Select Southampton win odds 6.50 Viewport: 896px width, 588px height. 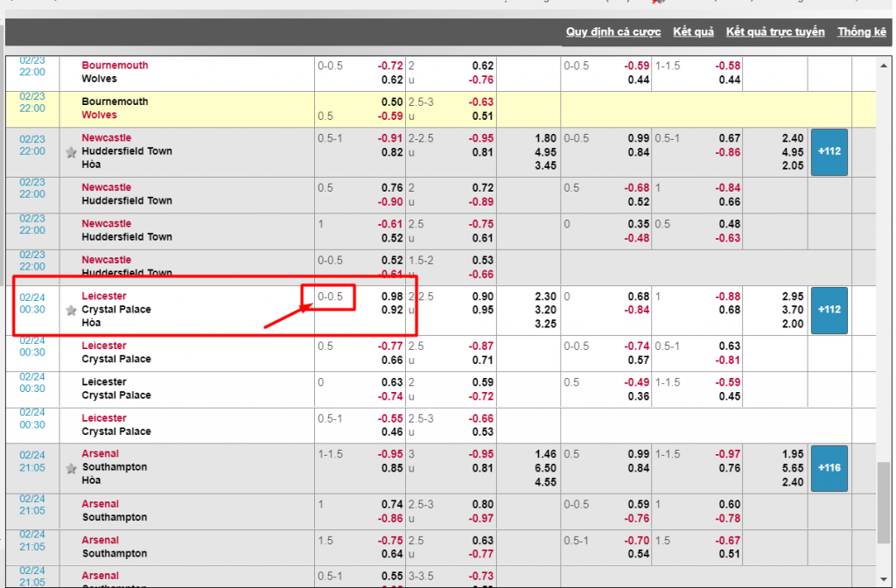[545, 468]
